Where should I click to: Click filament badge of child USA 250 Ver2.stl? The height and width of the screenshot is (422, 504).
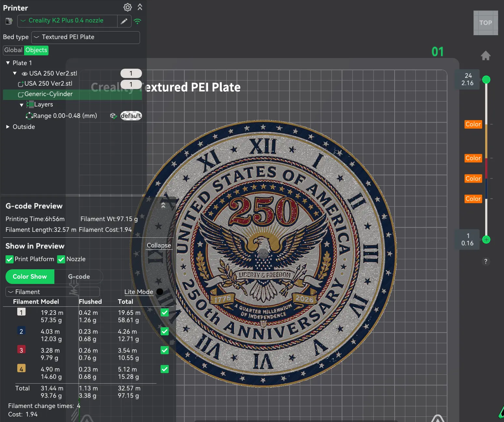point(131,84)
